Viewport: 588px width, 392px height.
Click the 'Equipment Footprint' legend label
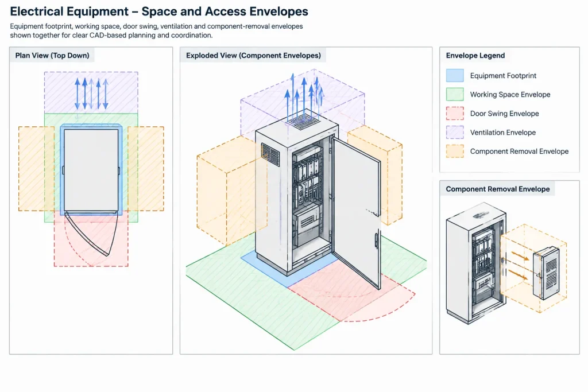point(503,76)
